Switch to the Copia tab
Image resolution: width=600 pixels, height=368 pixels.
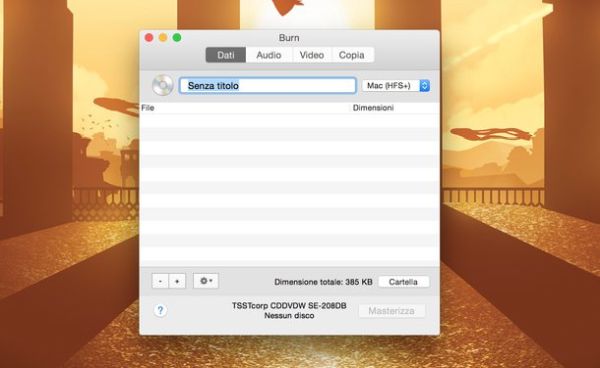pyautogui.click(x=352, y=55)
